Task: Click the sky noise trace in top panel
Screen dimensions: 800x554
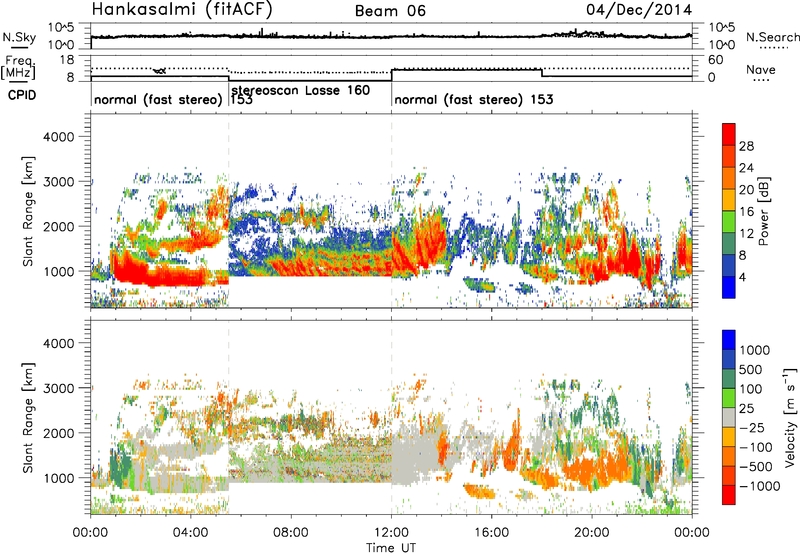Action: coord(391,37)
